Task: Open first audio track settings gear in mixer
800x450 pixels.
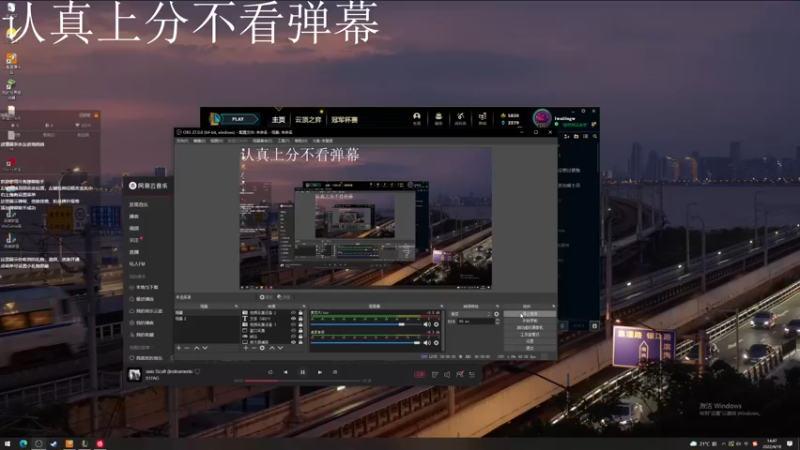Action: [436, 324]
